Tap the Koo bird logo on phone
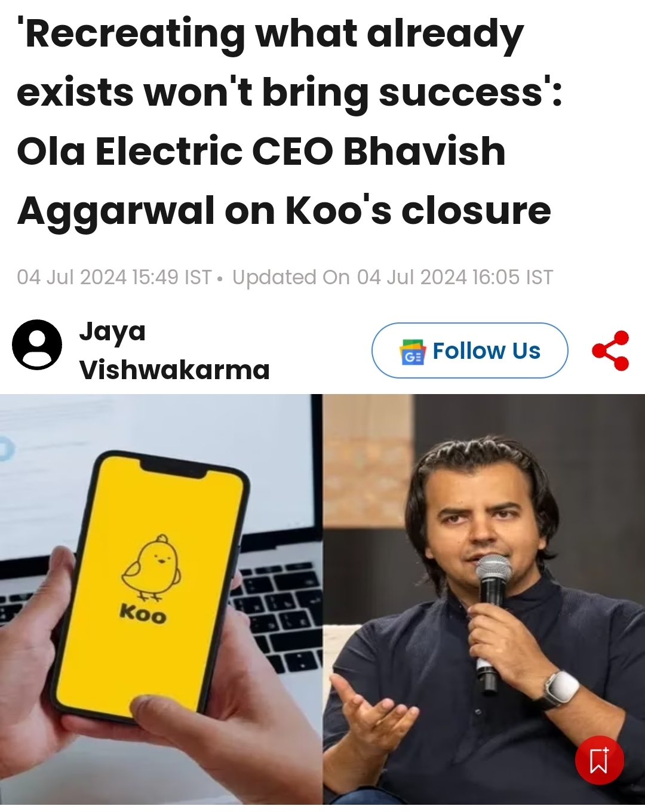 152,567
